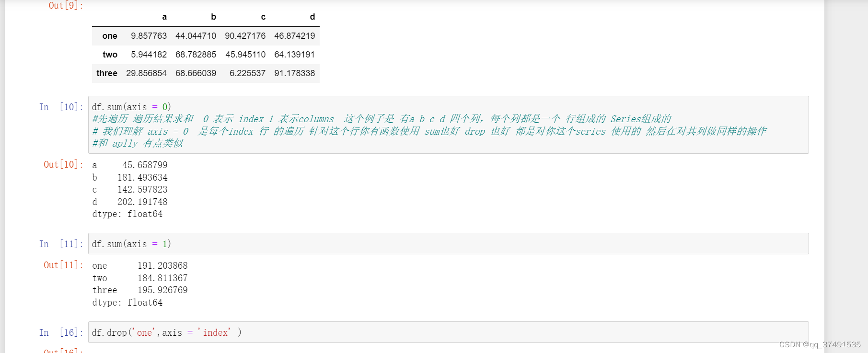
Task: Click row sum value 184.811367
Action: tap(162, 278)
